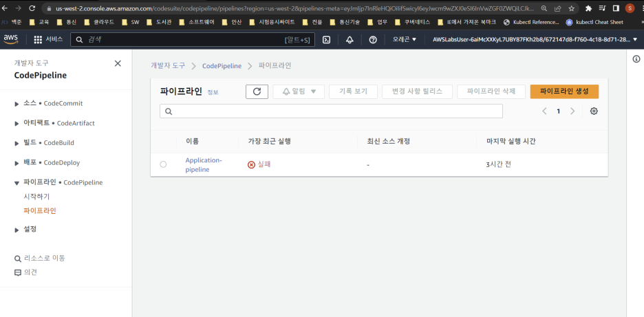Click 3시간 전 cell text

(x=498, y=164)
